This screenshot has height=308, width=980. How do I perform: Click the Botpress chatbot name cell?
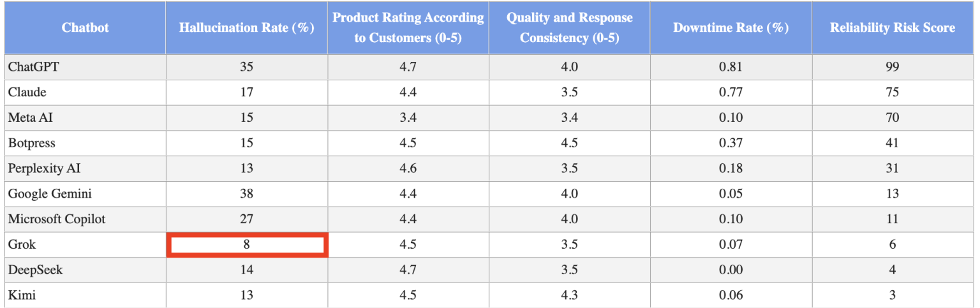[85, 143]
